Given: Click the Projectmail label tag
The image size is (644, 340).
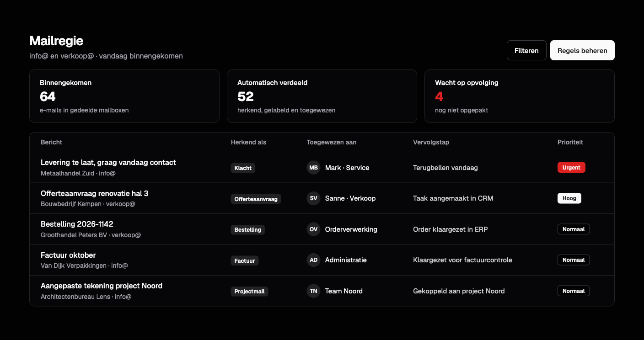Looking at the screenshot, I should (x=249, y=291).
